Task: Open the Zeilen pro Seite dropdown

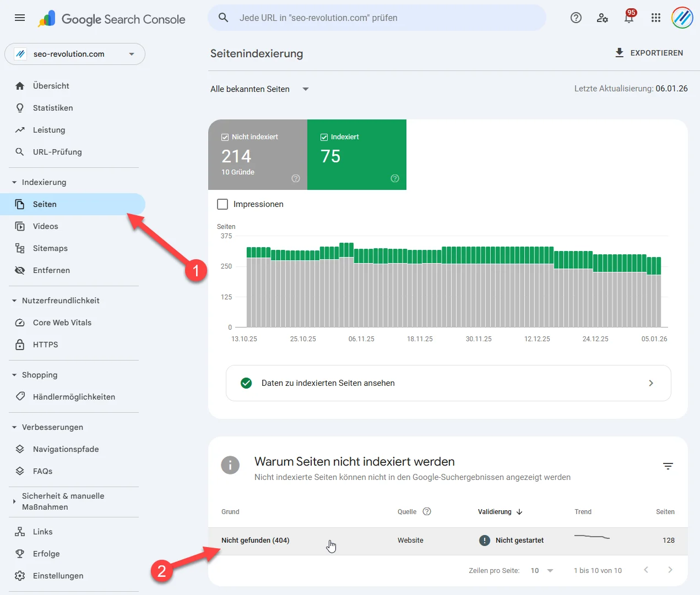Action: pos(540,571)
